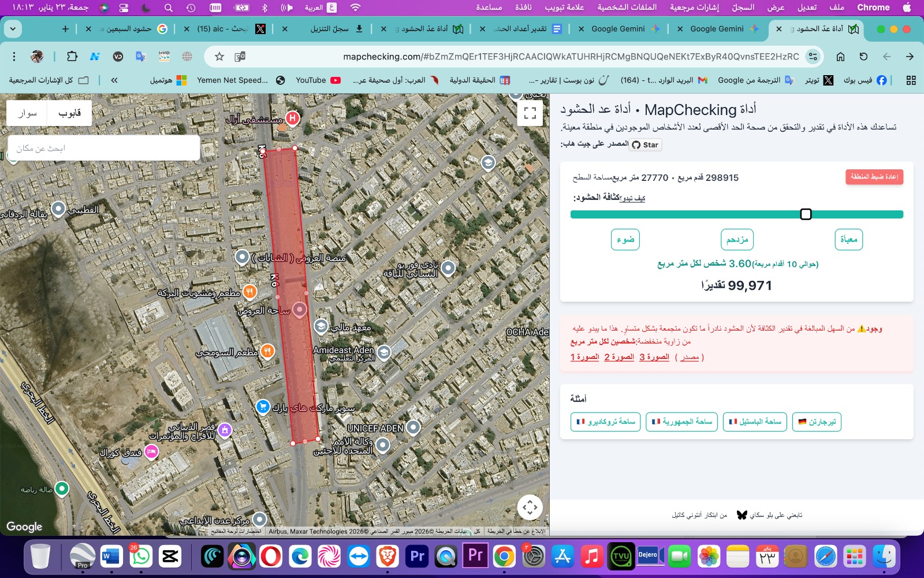This screenshot has height=578, width=924.
Task: Expand the hidden bookmarks overflow chevron
Action: pyautogui.click(x=114, y=80)
